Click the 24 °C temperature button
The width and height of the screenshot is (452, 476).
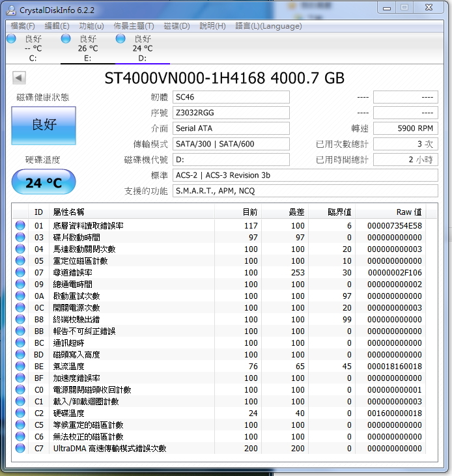tap(44, 182)
